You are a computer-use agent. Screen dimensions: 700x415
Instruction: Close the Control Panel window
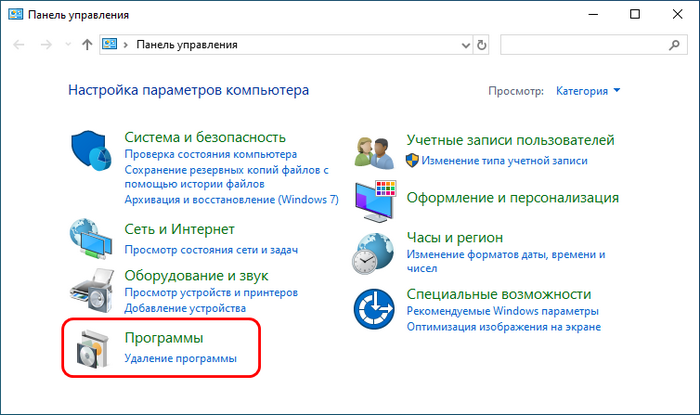pyautogui.click(x=677, y=14)
